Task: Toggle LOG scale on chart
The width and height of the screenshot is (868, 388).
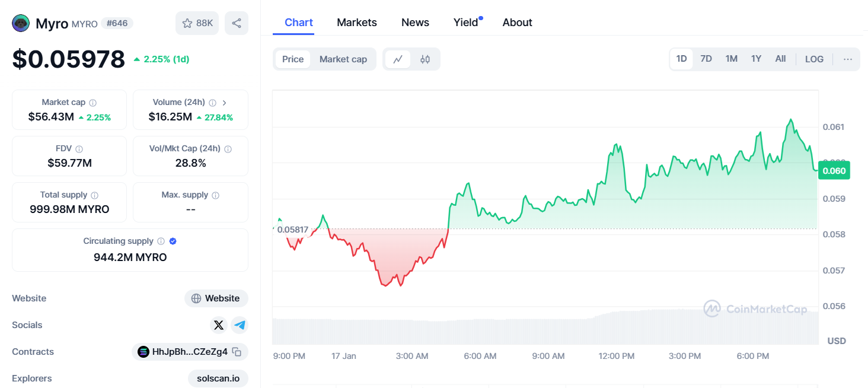Action: tap(815, 59)
